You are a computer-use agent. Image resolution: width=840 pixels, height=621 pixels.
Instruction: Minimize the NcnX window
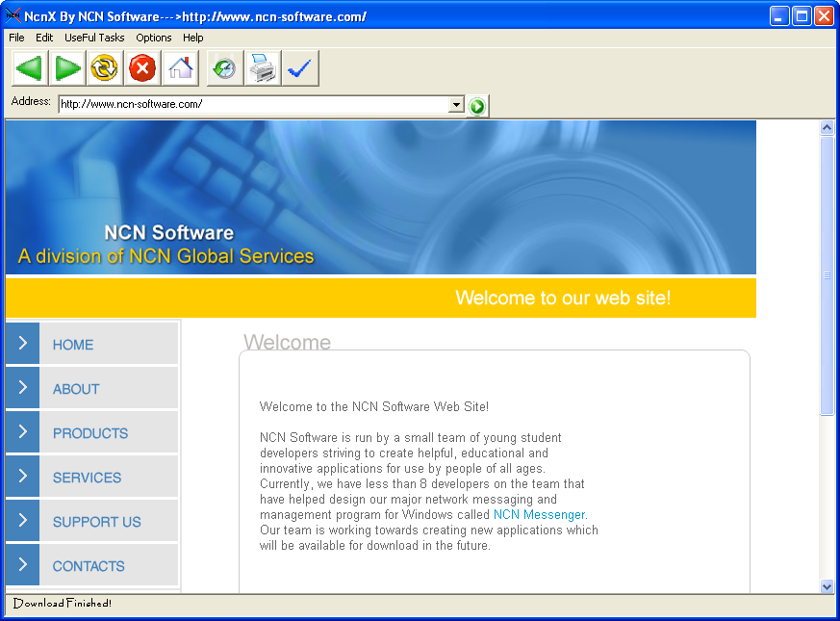(x=779, y=16)
